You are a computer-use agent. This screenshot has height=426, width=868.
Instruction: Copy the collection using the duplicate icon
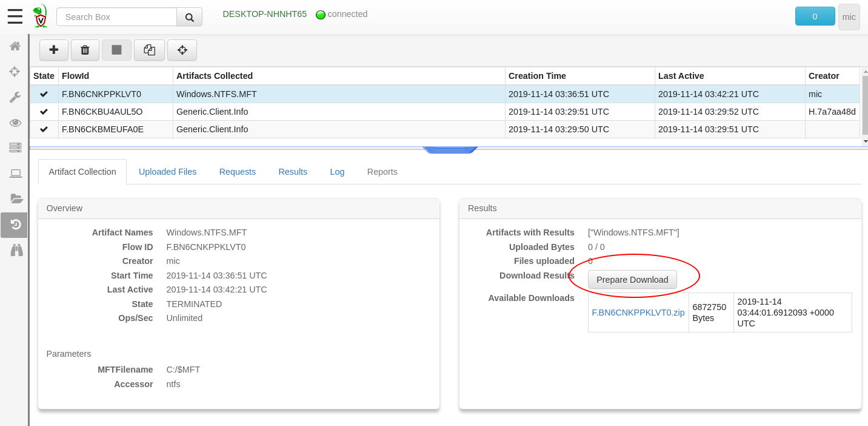pos(149,50)
